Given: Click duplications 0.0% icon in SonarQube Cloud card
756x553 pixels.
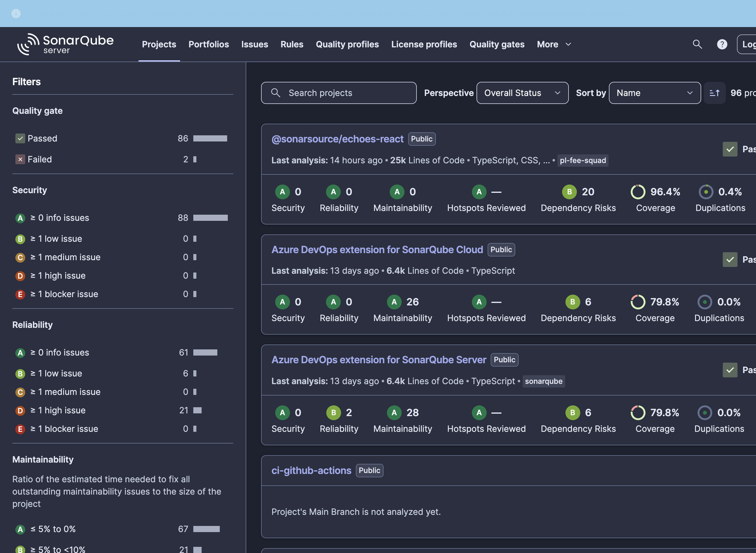Looking at the screenshot, I should pos(705,302).
